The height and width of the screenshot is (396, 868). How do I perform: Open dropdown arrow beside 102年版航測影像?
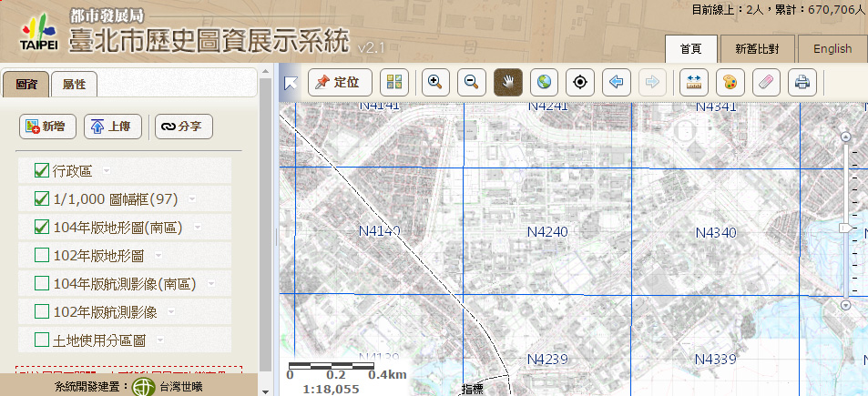170,312
